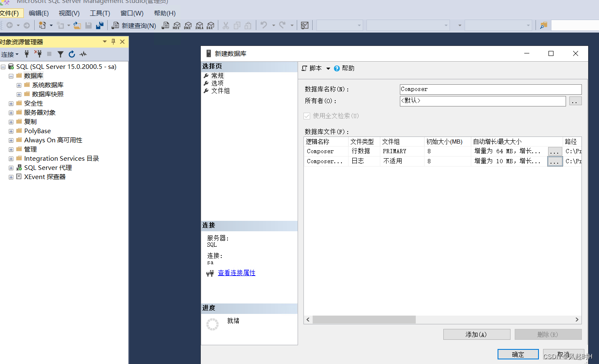The image size is (599, 364).
Task: Open the 工具(T) menu
Action: point(99,13)
